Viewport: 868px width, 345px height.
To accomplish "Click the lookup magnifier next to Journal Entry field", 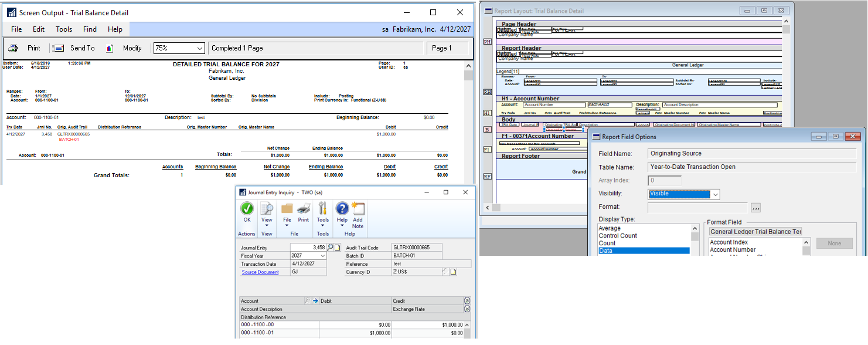I will [330, 247].
